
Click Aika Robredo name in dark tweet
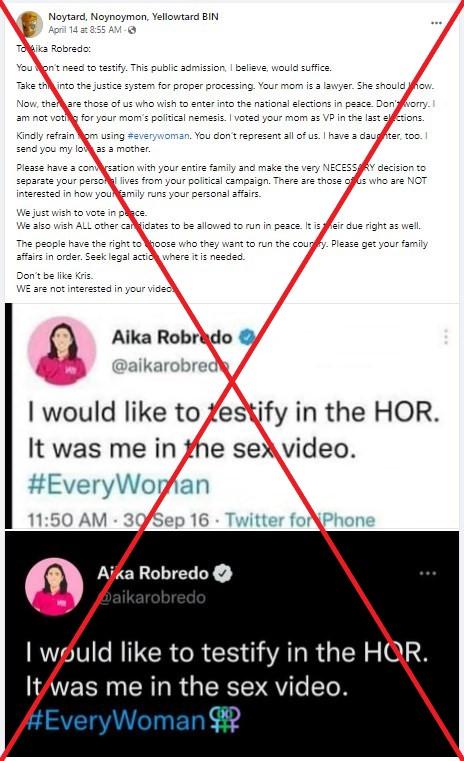tap(153, 573)
